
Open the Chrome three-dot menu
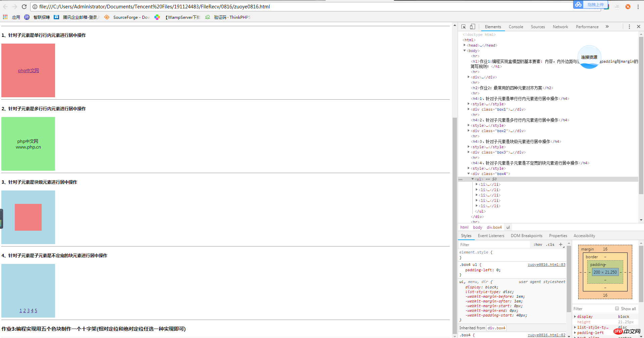point(638,7)
